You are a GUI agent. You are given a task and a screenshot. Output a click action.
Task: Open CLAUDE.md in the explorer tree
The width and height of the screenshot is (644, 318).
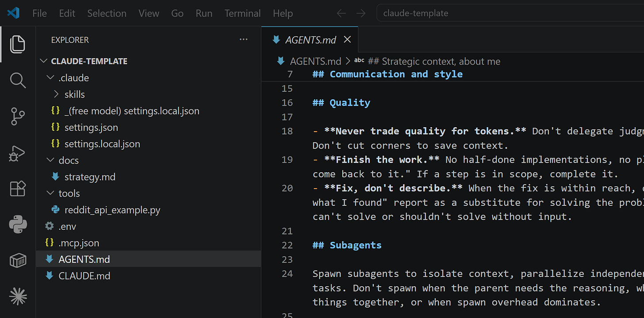(84, 276)
